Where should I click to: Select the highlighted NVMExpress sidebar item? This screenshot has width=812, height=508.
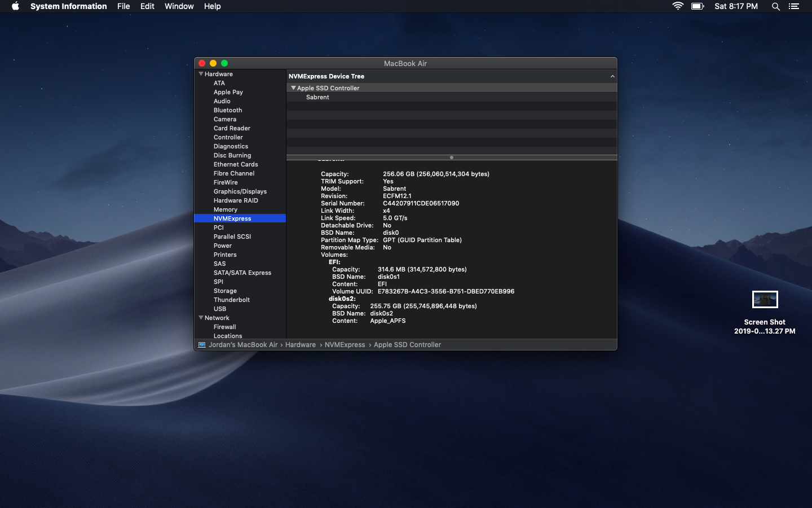240,218
